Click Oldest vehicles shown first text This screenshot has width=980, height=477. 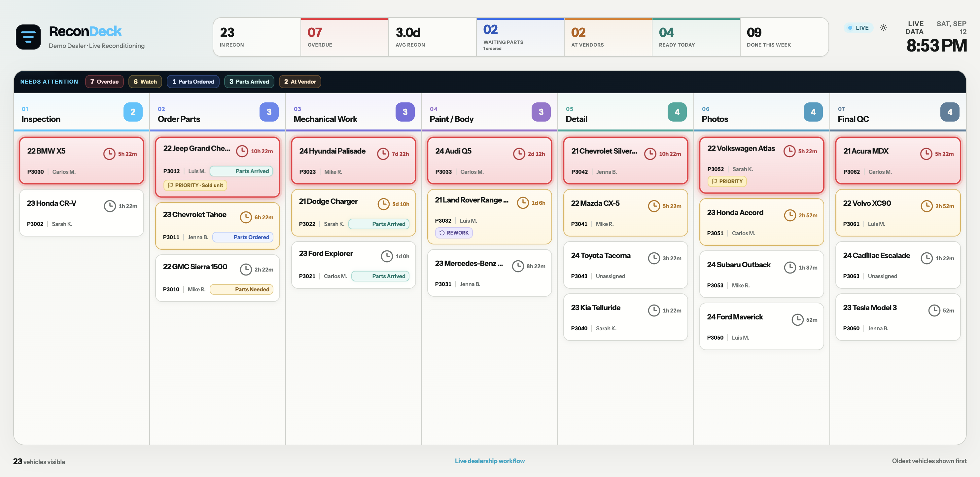point(929,460)
